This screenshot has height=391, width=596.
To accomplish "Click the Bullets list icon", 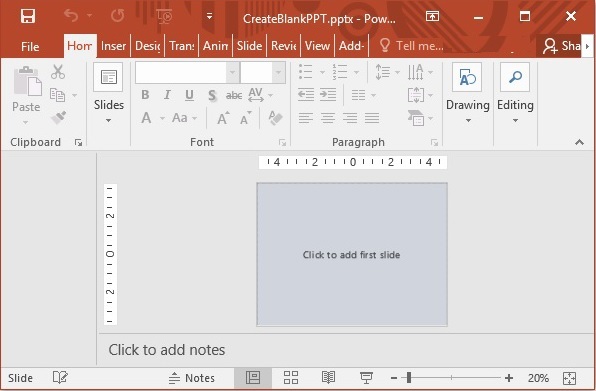I will 306,72.
